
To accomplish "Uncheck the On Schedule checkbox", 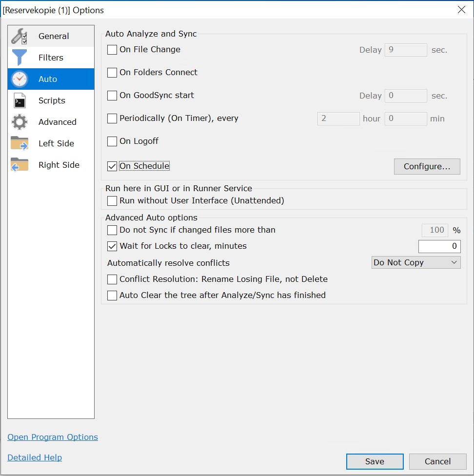I will [112, 166].
